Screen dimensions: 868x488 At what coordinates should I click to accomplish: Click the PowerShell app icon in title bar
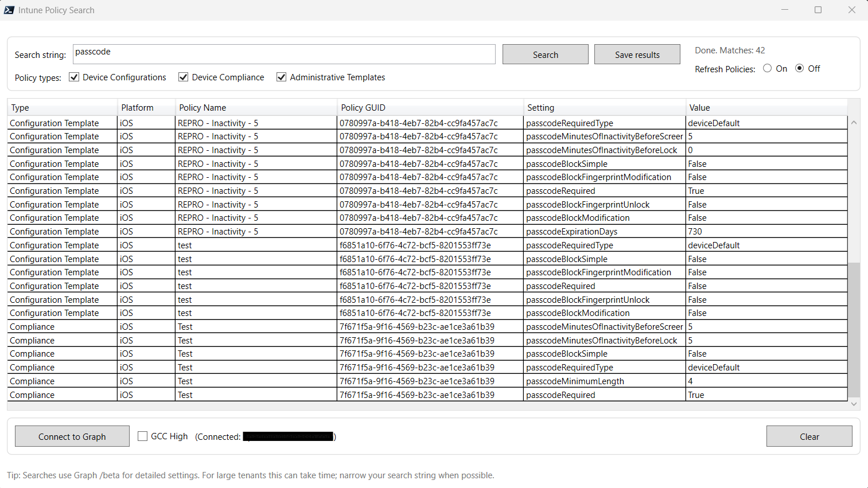(x=9, y=10)
